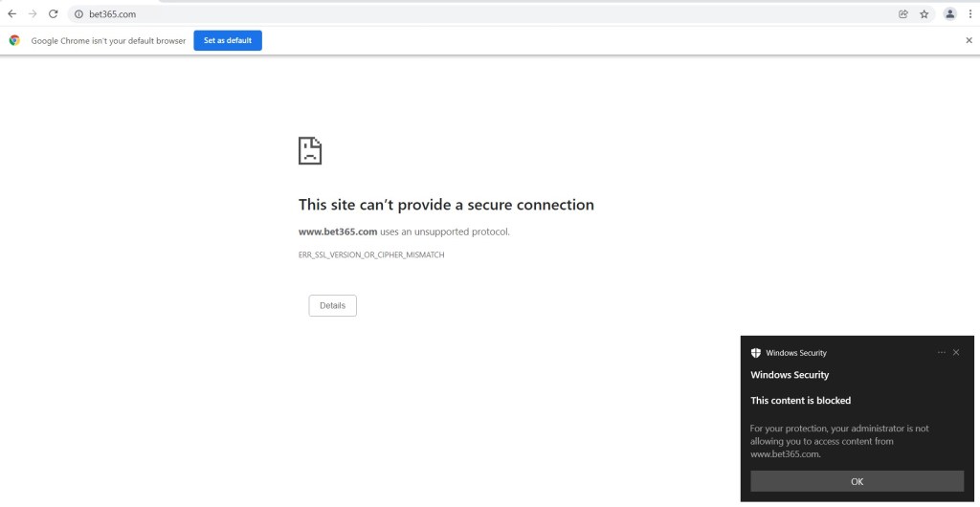Image resolution: width=980 pixels, height=507 pixels.
Task: Click the address bar showing bet365.com
Action: coord(479,14)
